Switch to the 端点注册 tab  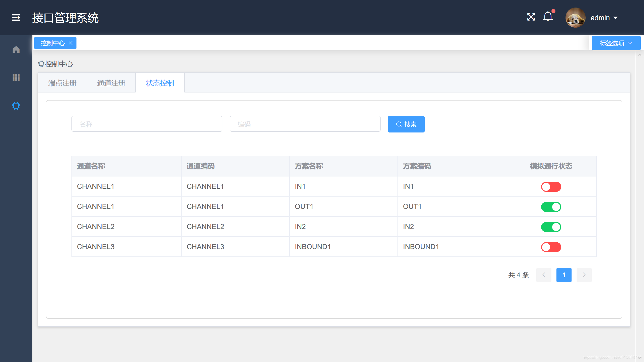pos(62,83)
